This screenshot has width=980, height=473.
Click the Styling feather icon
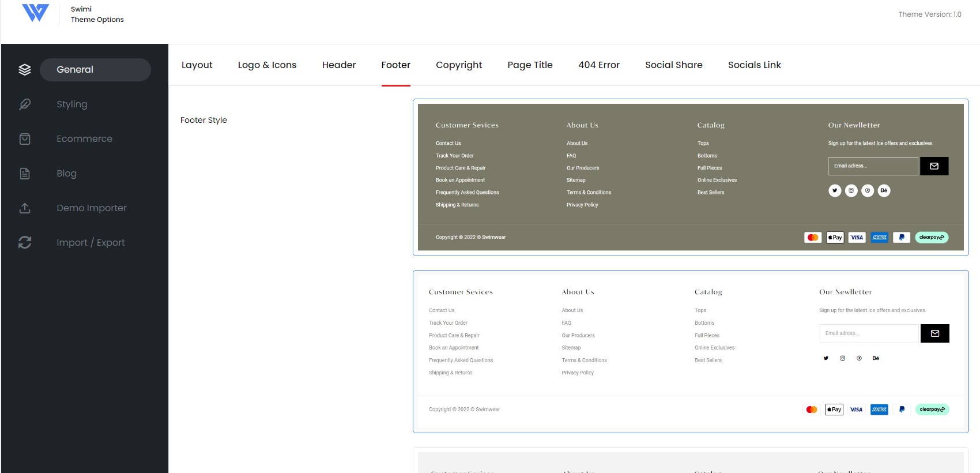click(25, 104)
